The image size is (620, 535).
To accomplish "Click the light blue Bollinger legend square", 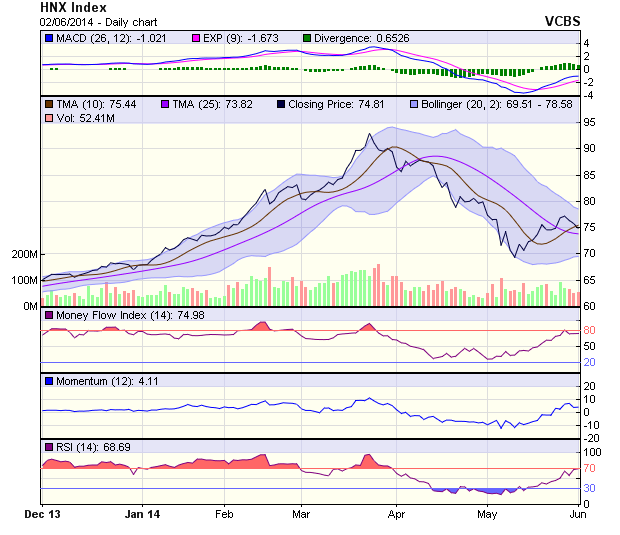I will pos(414,103).
